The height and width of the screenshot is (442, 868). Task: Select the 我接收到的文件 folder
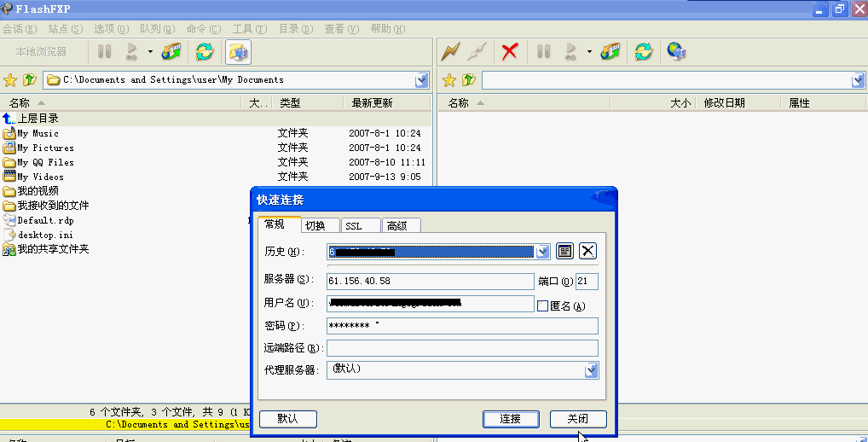[45, 206]
